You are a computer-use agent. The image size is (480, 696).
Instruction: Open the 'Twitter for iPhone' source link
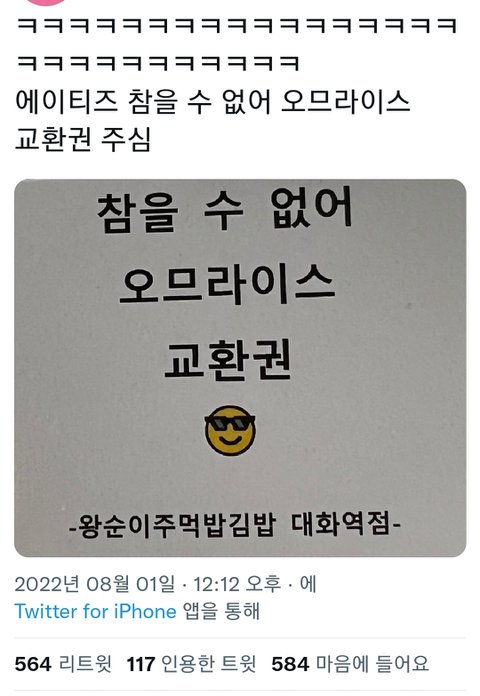tap(95, 612)
